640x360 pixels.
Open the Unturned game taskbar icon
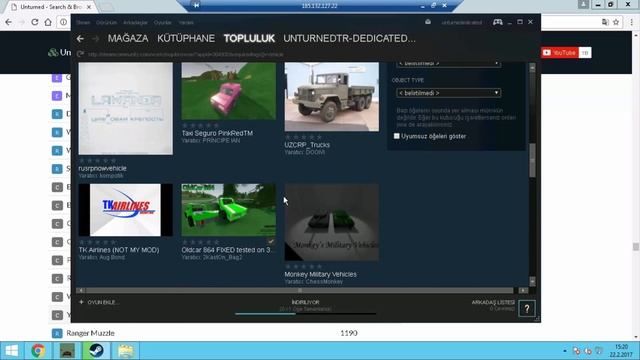click(x=67, y=351)
